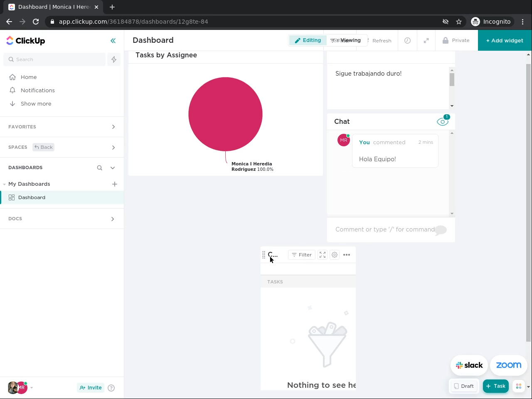
Task: Expand the task widget to full screen
Action: pos(323,255)
